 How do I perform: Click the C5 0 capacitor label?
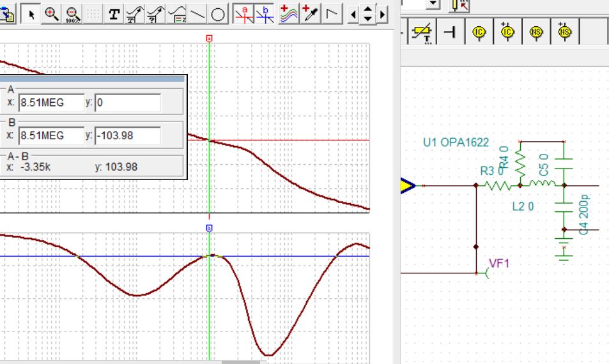point(544,165)
